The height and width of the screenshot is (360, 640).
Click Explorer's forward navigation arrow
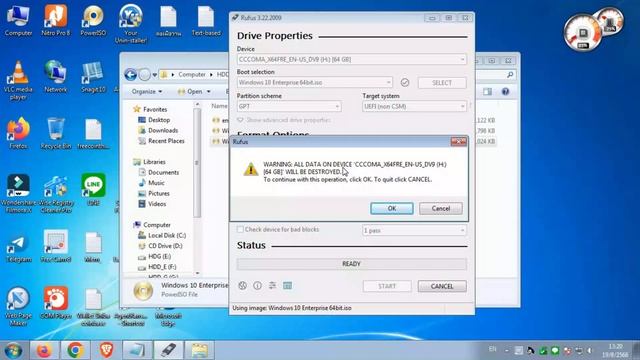pyautogui.click(x=144, y=75)
